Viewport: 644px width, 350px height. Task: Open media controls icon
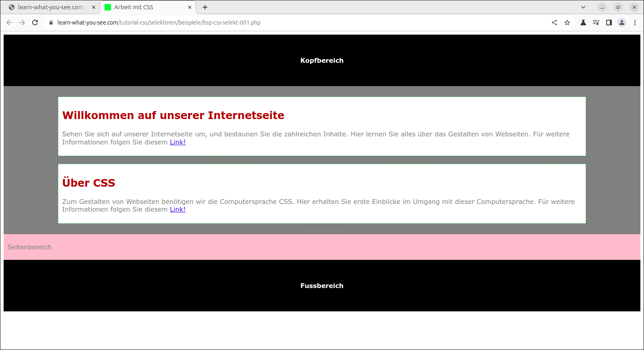click(x=596, y=23)
